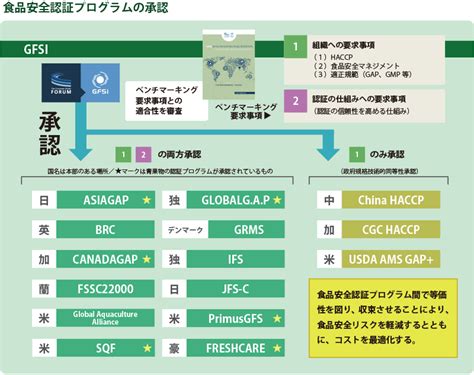Click the IFS program label

(x=236, y=259)
